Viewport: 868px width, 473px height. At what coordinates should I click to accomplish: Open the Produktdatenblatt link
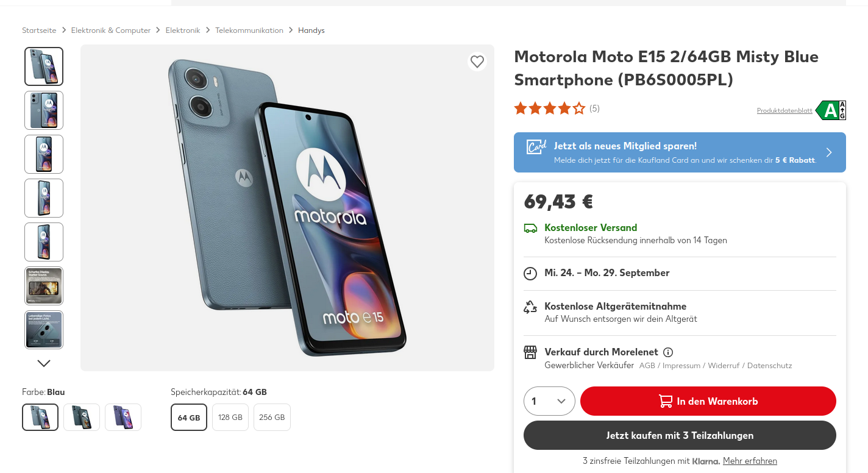click(x=784, y=111)
